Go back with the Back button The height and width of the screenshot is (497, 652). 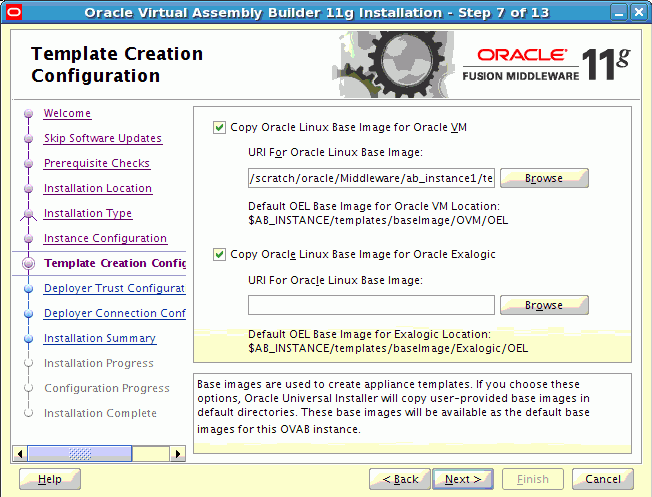[400, 480]
